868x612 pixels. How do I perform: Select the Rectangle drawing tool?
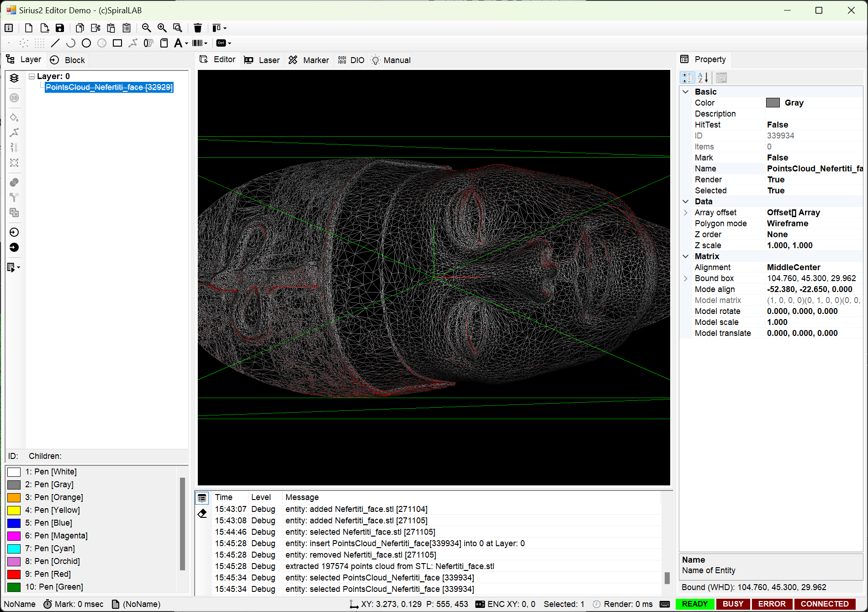117,43
